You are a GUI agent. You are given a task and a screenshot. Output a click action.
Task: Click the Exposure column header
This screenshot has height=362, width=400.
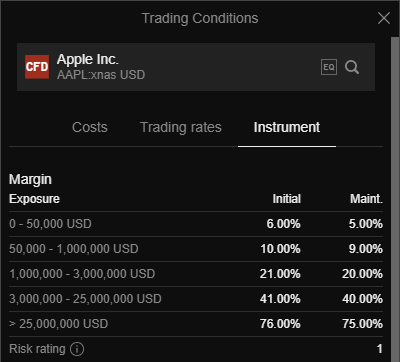point(34,199)
